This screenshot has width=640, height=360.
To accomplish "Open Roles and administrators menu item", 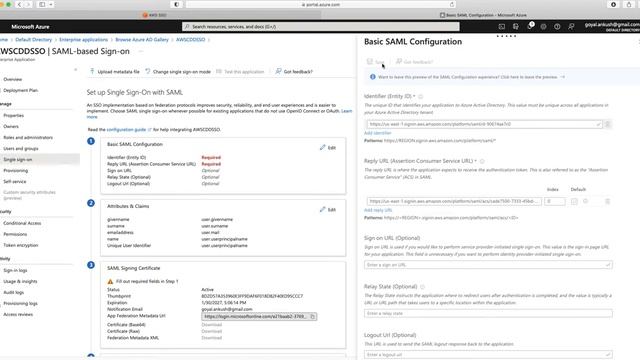I will 28,138.
